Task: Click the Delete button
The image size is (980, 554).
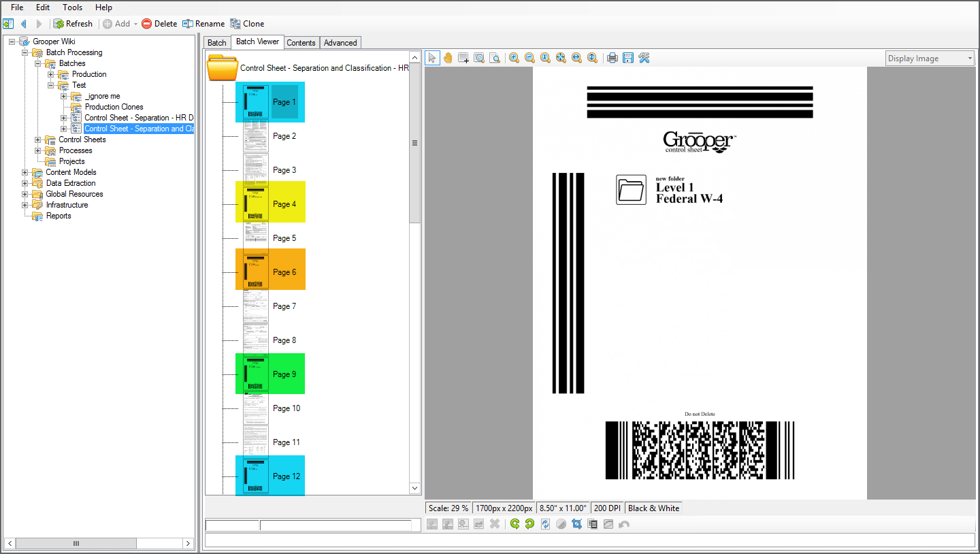Action: point(159,24)
